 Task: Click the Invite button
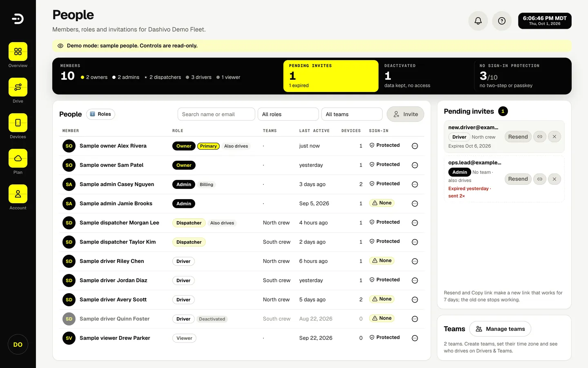click(405, 114)
